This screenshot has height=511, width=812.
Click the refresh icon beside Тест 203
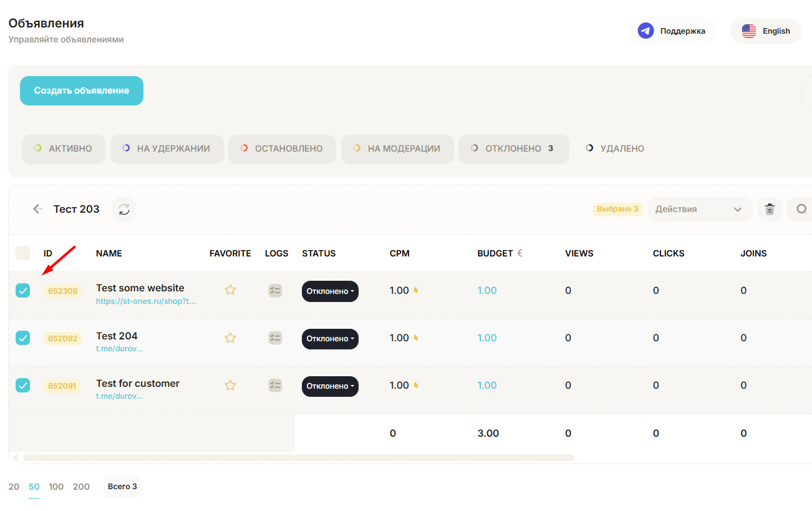pos(124,209)
